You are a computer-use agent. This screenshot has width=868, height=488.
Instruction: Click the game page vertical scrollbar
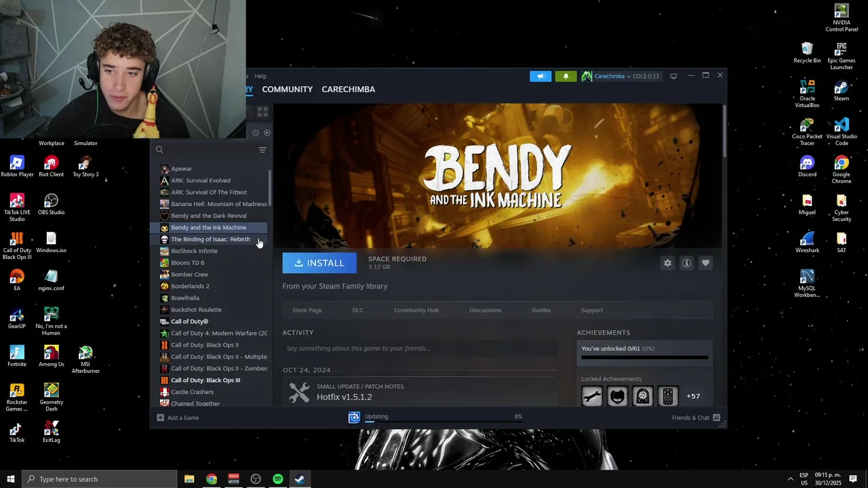[x=724, y=132]
